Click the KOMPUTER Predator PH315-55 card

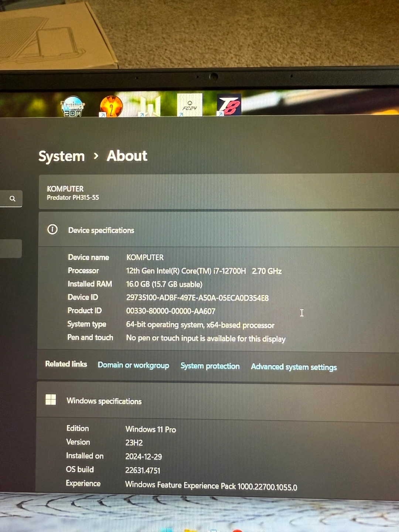219,192
